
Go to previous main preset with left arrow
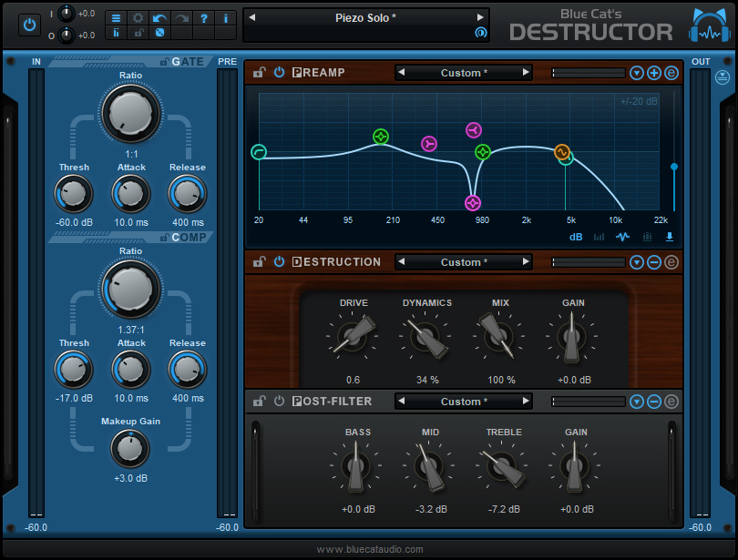click(252, 17)
